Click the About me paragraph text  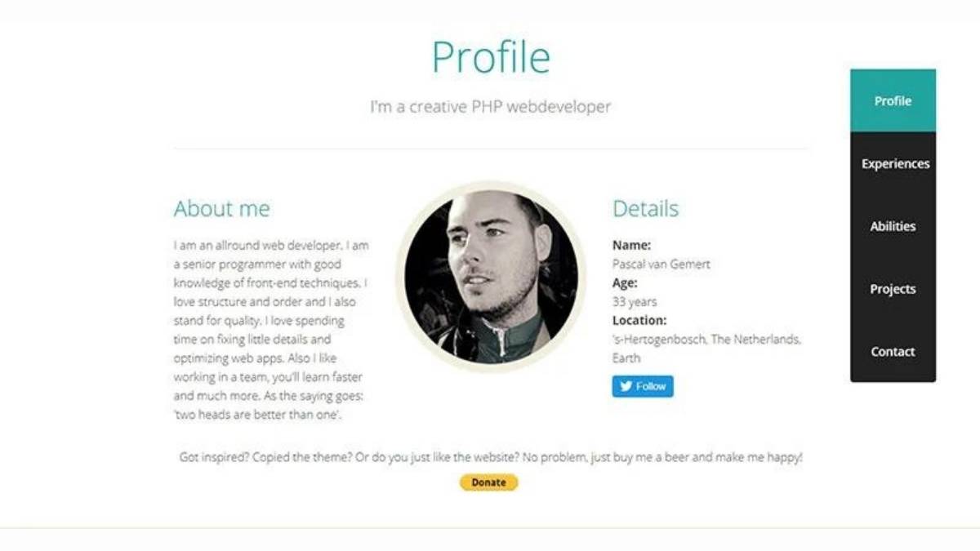coord(268,327)
